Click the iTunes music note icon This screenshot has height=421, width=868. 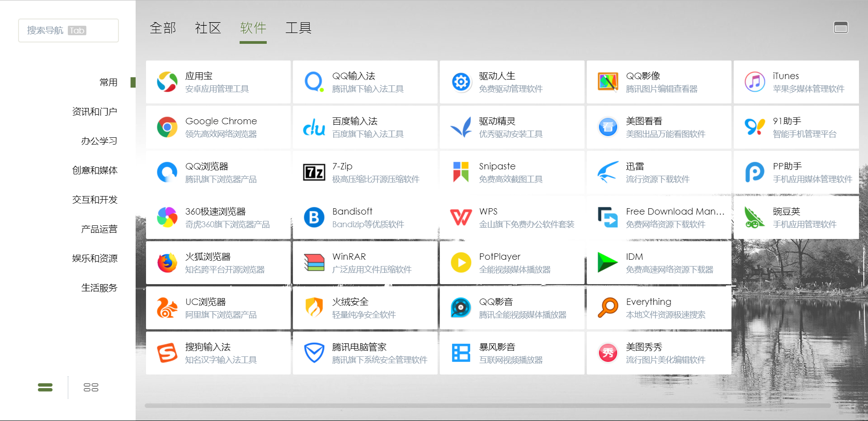(x=755, y=82)
